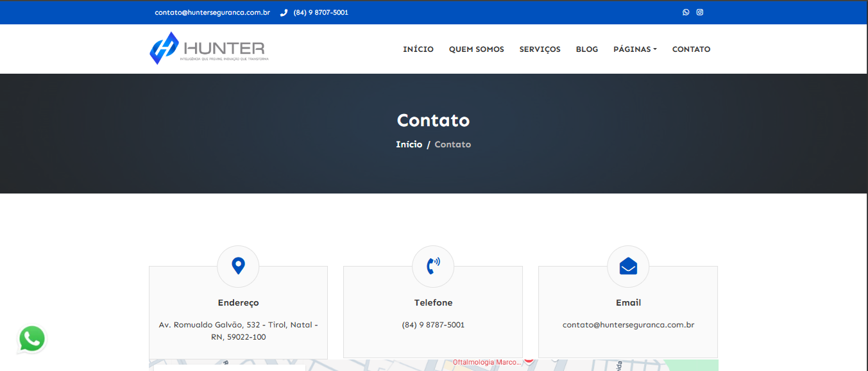Click the Início breadcrumb link

(409, 144)
